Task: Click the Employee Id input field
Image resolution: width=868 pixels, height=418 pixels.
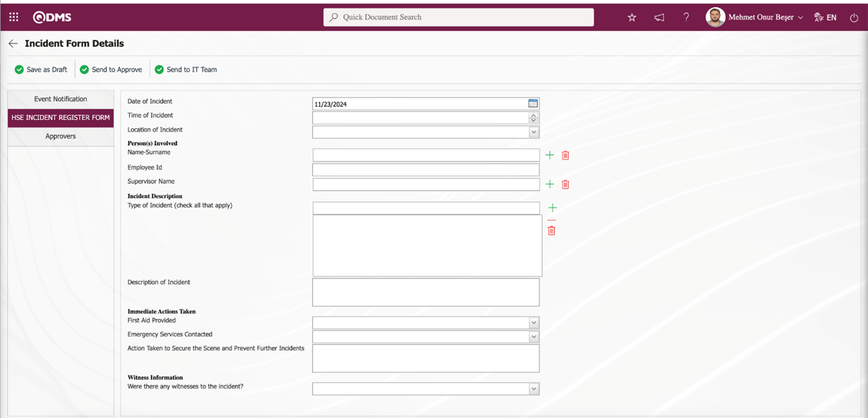Action: [426, 170]
